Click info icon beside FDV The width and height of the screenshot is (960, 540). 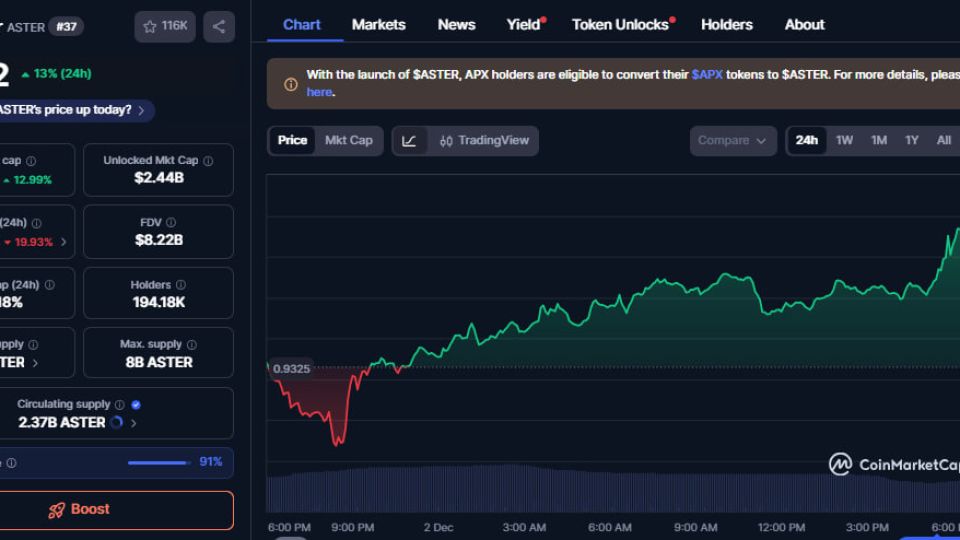coord(171,223)
